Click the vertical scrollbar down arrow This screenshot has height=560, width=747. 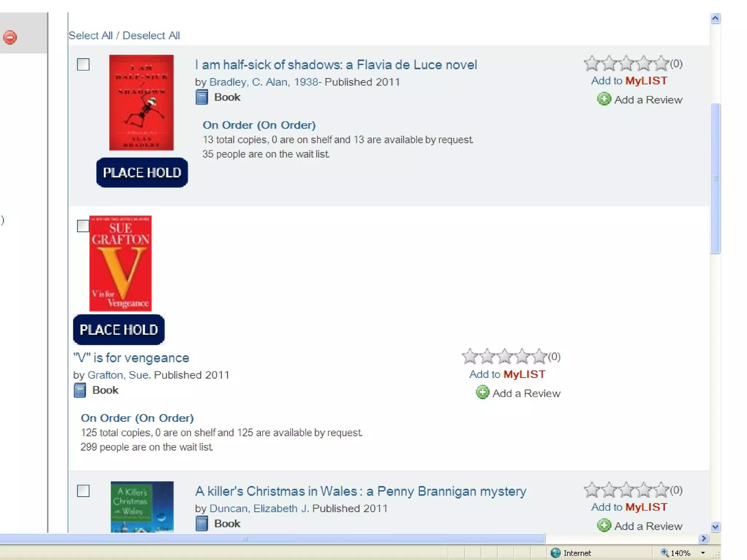click(x=715, y=527)
